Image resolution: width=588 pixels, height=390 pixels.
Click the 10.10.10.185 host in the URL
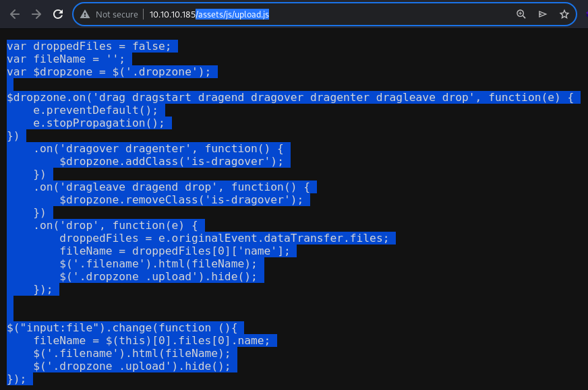tap(172, 15)
